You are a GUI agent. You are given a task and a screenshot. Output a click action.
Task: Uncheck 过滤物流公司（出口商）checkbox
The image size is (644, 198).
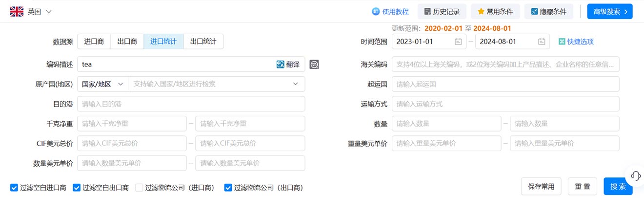(x=228, y=187)
